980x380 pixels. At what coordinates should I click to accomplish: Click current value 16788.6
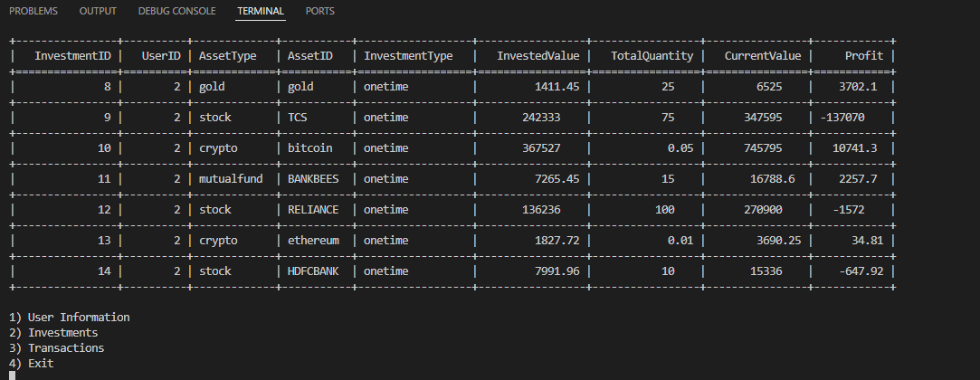pos(772,179)
